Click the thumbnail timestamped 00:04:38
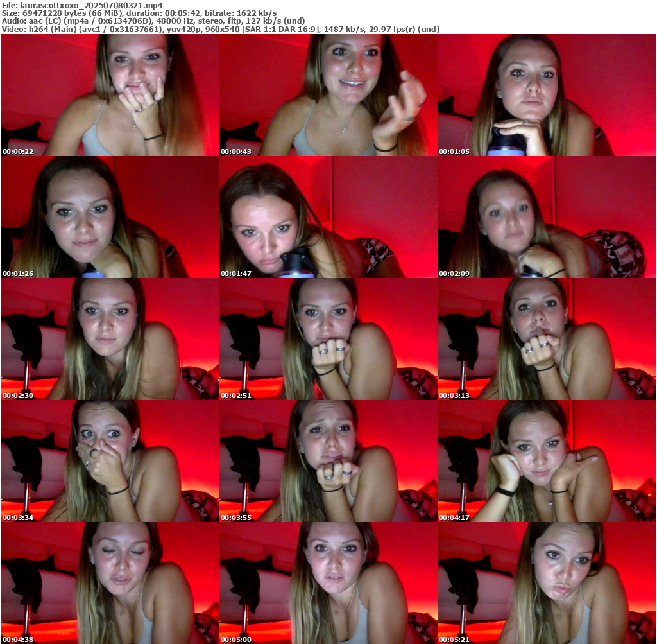Image resolution: width=657 pixels, height=644 pixels. click(110, 583)
